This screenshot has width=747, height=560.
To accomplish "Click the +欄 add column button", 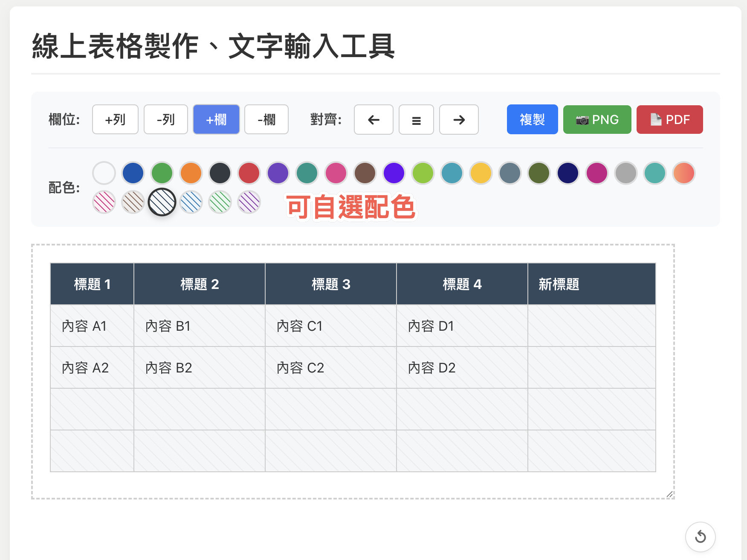I will click(x=216, y=119).
